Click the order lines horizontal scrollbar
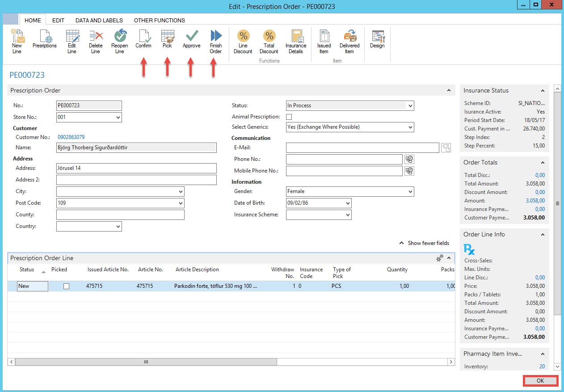Screen dimensions: 564x392 pos(145,362)
